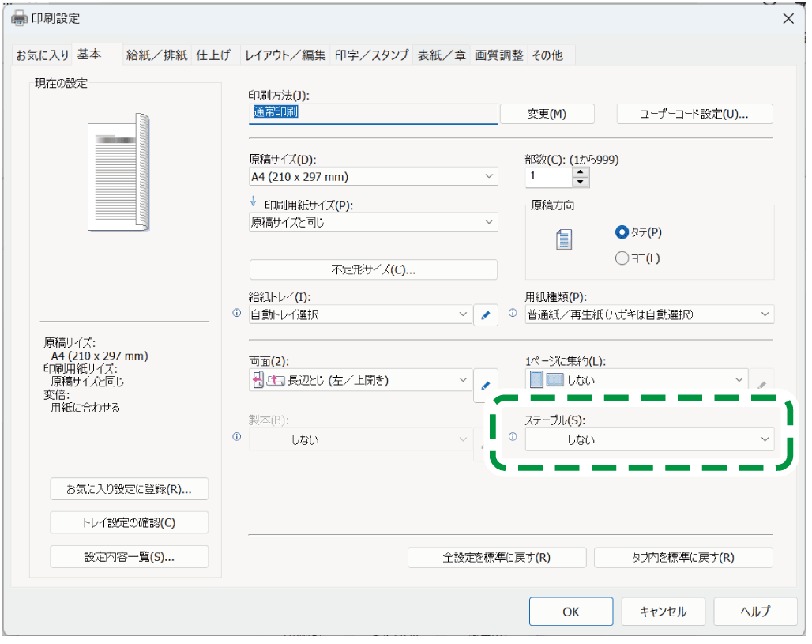This screenshot has height=644, width=812.
Task: Increase 部数 using the up stepper arrow
Action: click(581, 172)
